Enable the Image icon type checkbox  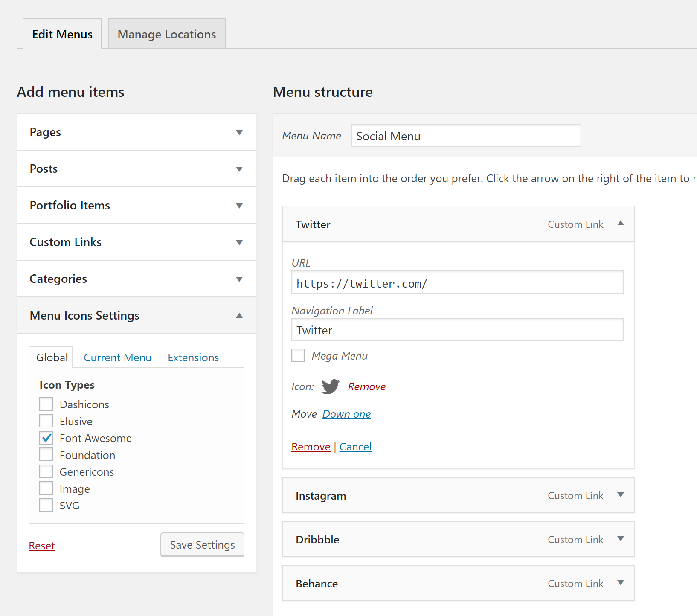click(46, 488)
